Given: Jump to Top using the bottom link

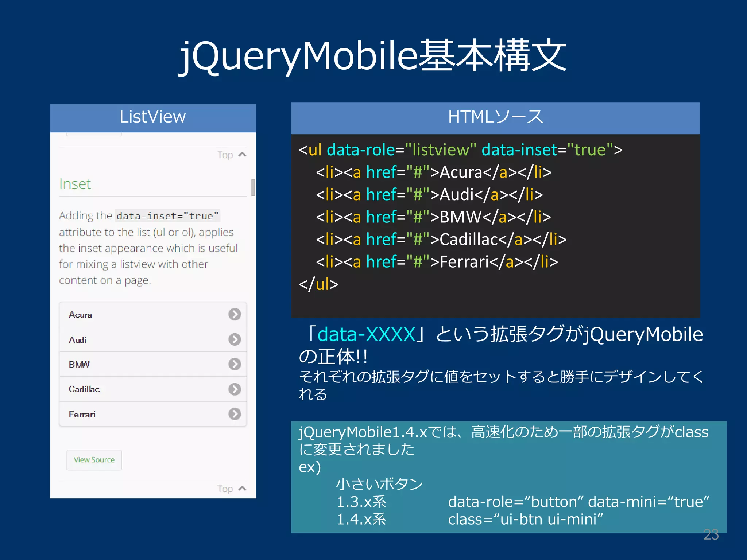Looking at the screenshot, I should click(x=232, y=489).
